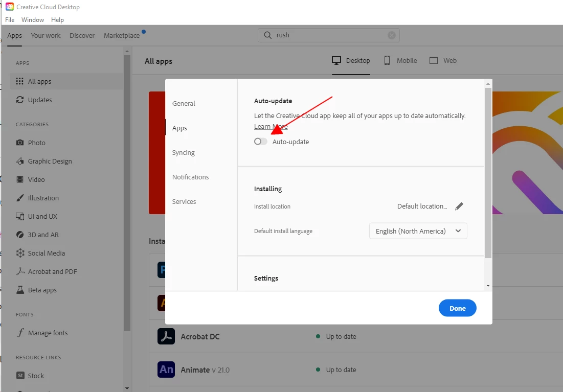Switch to Desktop apps view
The width and height of the screenshot is (563, 392).
click(x=351, y=61)
